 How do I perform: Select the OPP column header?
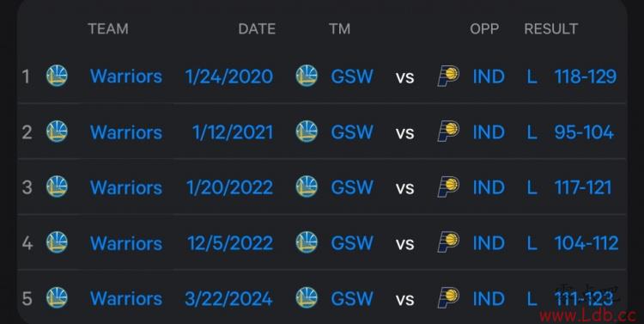tap(484, 28)
